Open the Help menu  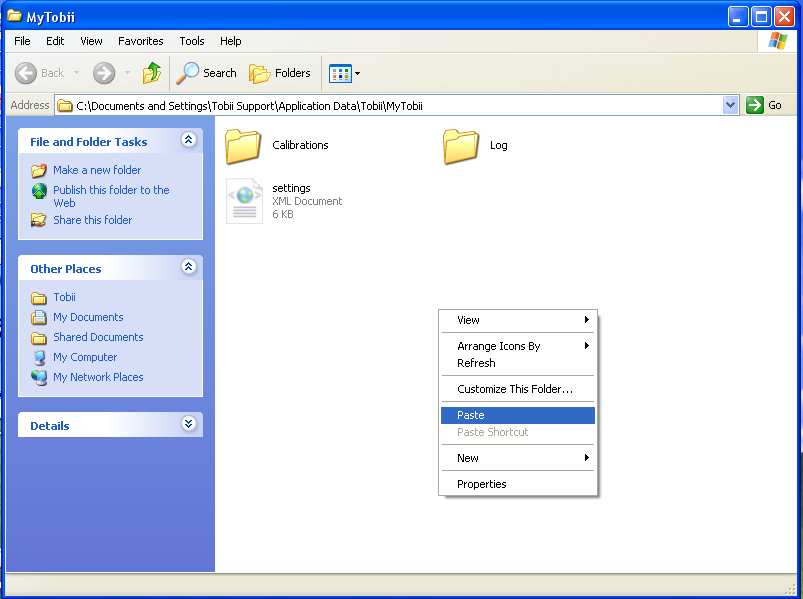(x=230, y=41)
